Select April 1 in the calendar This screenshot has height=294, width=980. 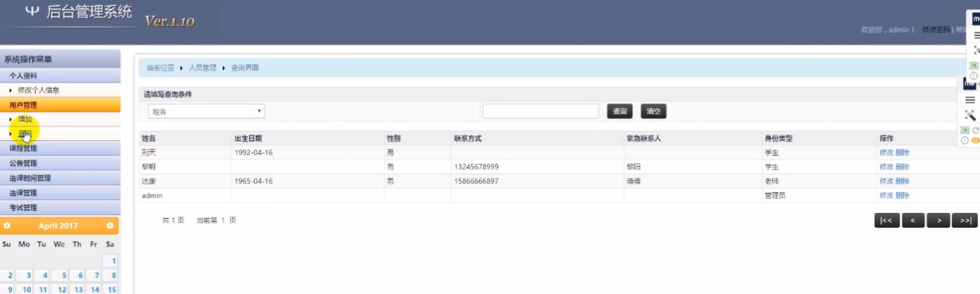(x=110, y=261)
